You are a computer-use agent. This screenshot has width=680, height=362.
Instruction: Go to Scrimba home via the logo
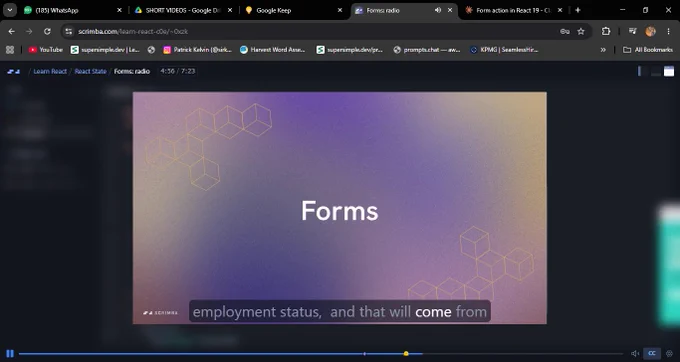(x=14, y=71)
